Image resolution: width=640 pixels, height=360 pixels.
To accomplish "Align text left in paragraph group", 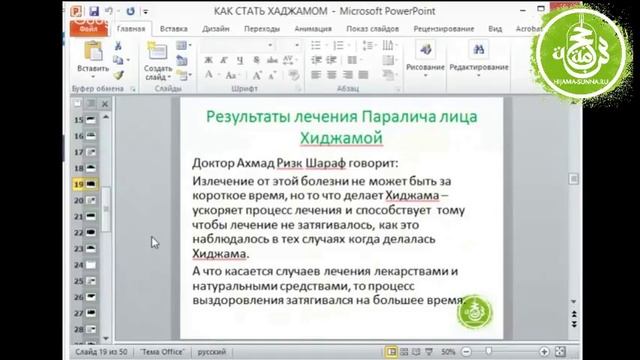I will tap(316, 75).
